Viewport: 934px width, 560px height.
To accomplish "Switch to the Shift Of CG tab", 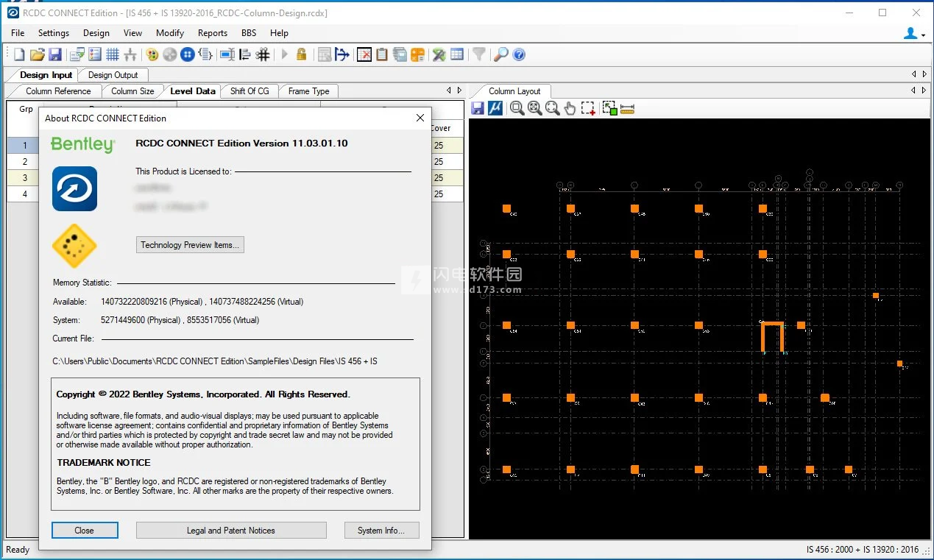I will tap(250, 91).
